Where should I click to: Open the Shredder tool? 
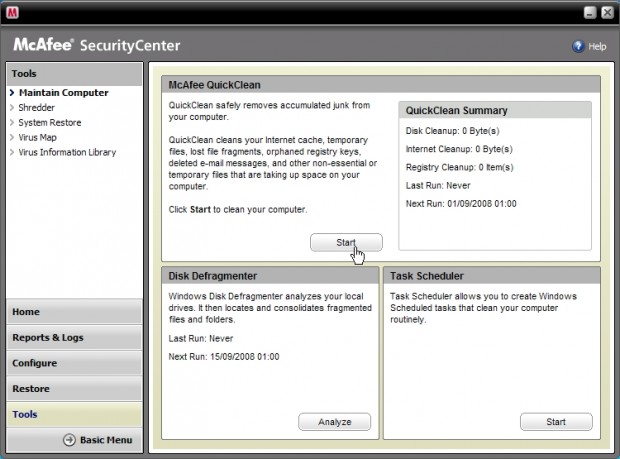36,108
